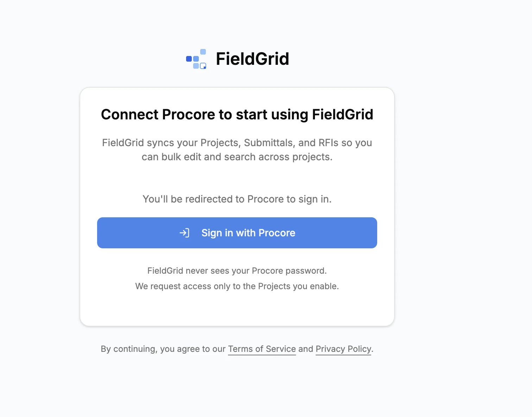The width and height of the screenshot is (532, 417).
Task: Open the Privacy Policy link
Action: click(x=343, y=349)
